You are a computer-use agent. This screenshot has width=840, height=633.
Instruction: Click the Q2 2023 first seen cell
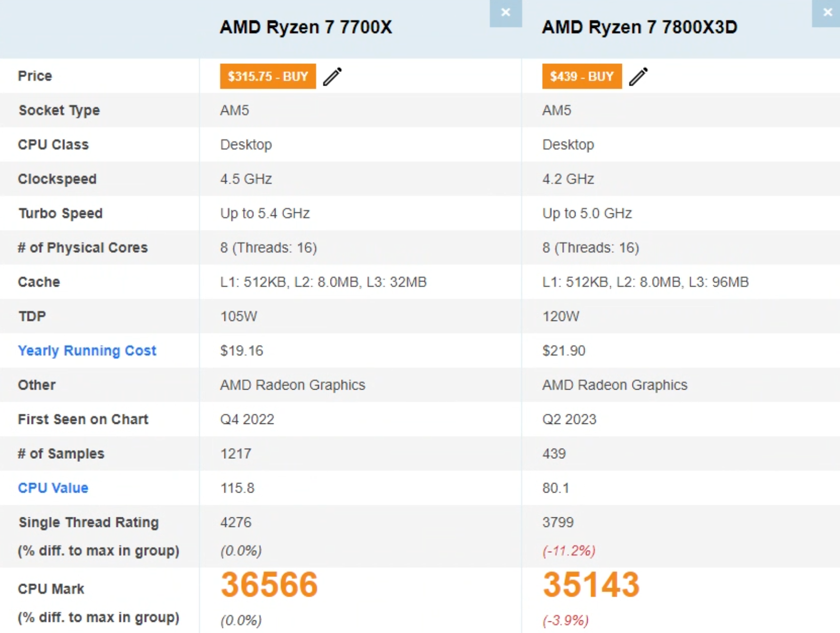coord(569,419)
